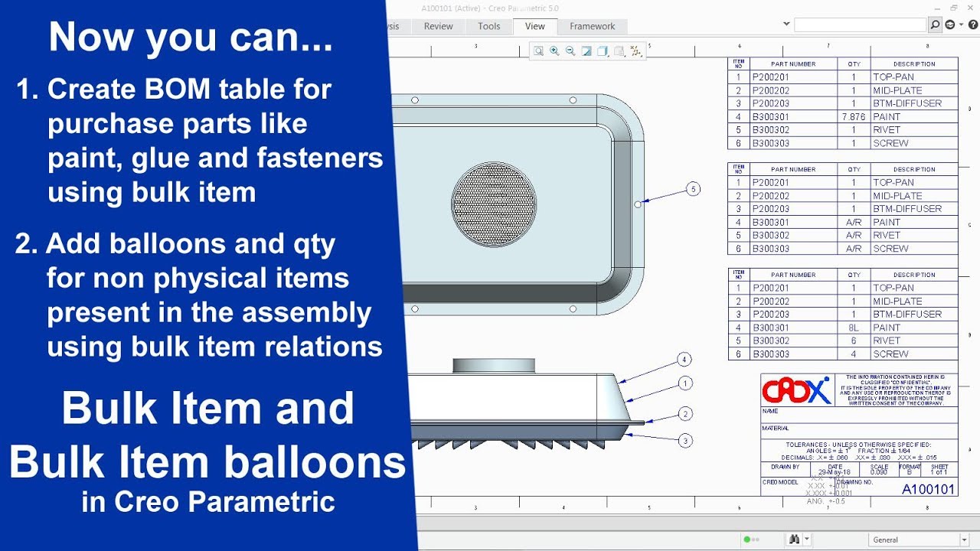Switch to the View ribbon tab
Image resolution: width=980 pixels, height=551 pixels.
(535, 26)
